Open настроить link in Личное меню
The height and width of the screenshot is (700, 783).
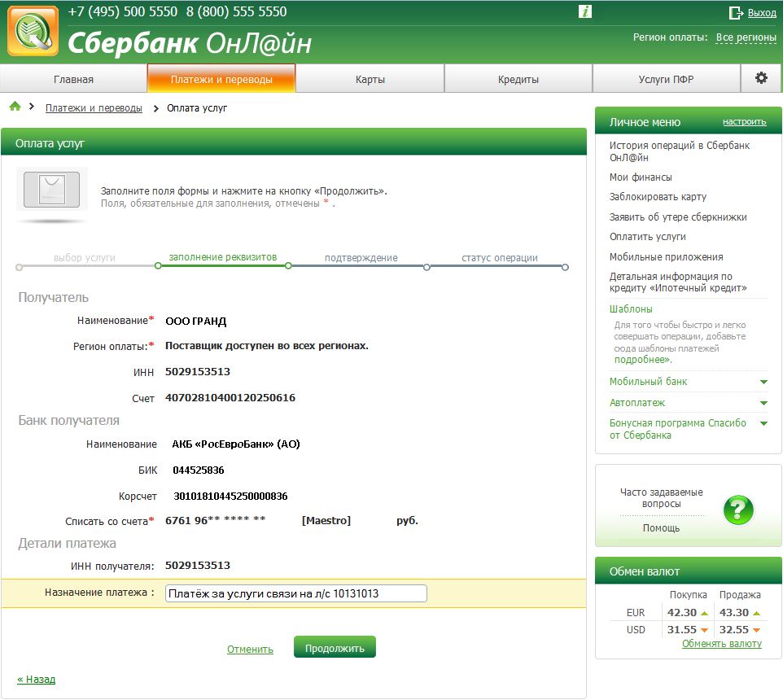click(x=744, y=122)
